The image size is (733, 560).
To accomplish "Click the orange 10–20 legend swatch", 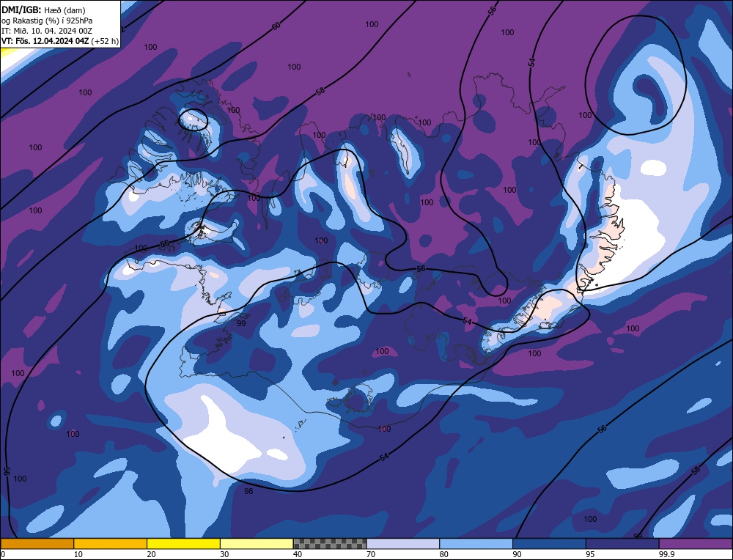I will click(x=111, y=544).
